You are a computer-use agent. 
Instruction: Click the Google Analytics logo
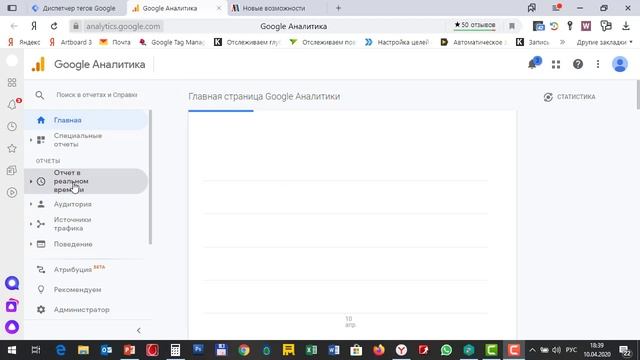click(38, 64)
